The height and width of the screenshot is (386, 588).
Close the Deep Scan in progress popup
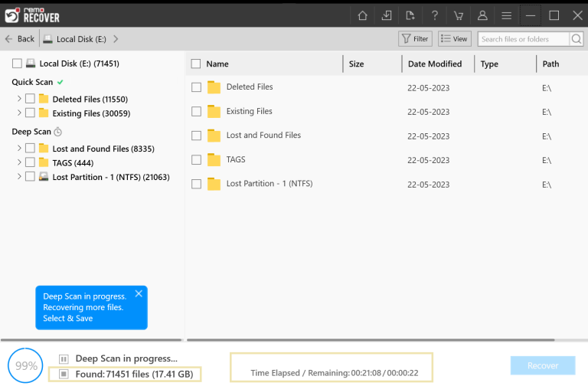point(139,294)
